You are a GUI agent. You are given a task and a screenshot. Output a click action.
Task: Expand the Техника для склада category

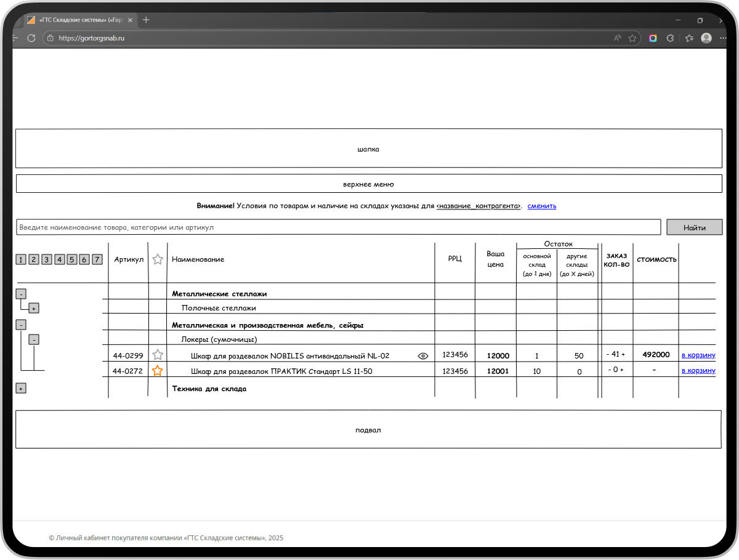(20, 389)
